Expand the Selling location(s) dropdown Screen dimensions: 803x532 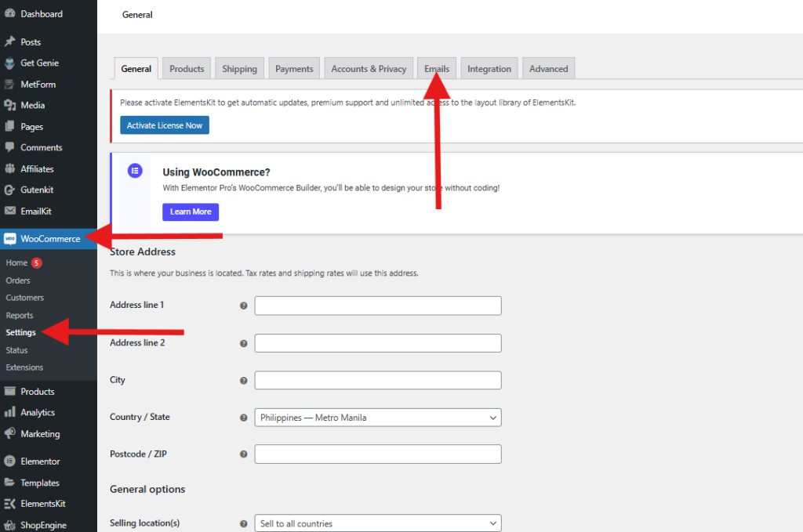click(377, 523)
